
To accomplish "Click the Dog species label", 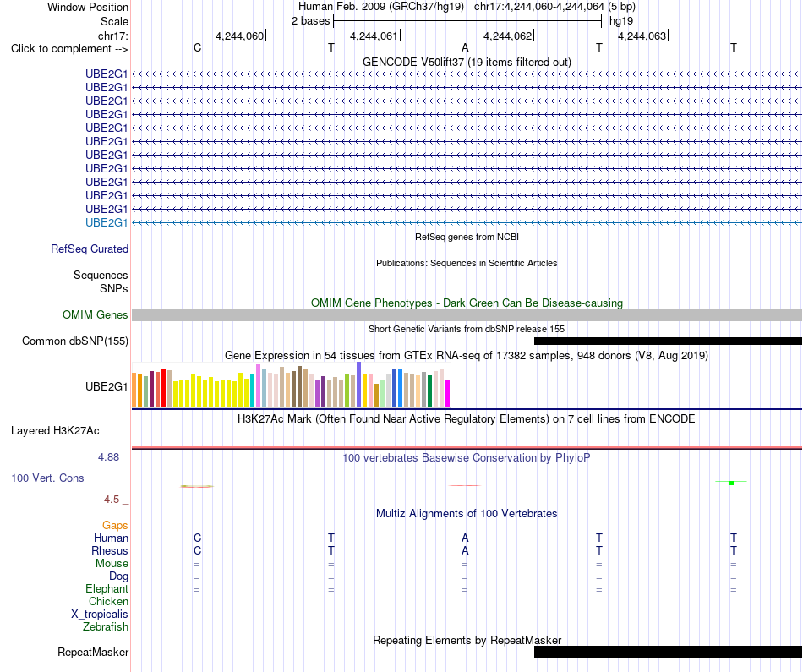I will 118,576.
